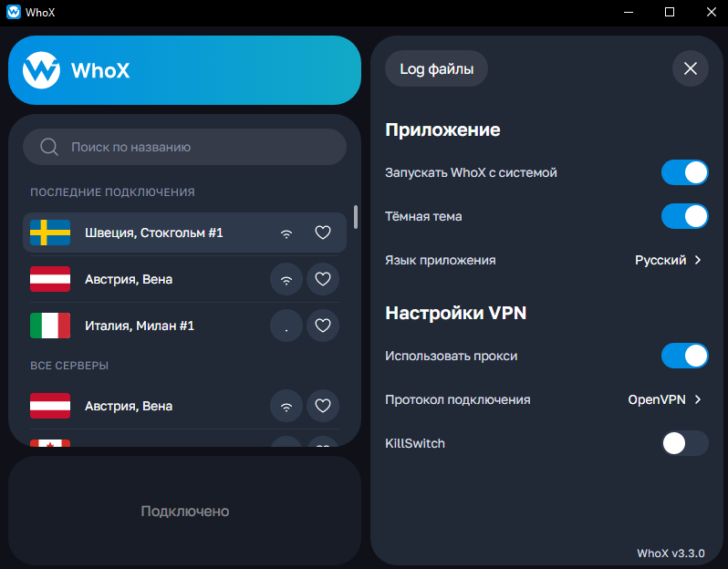The image size is (728, 569).
Task: Click the Austria flag under Все серверы
Action: click(50, 406)
